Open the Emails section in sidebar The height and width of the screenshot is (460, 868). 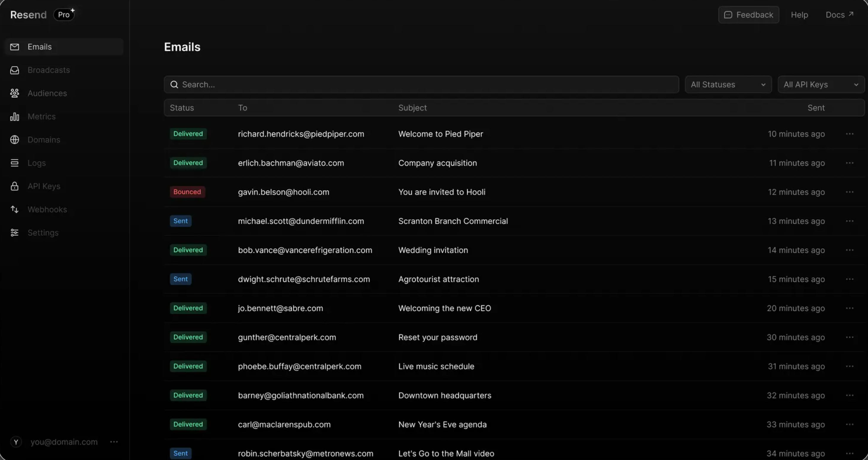click(x=64, y=47)
